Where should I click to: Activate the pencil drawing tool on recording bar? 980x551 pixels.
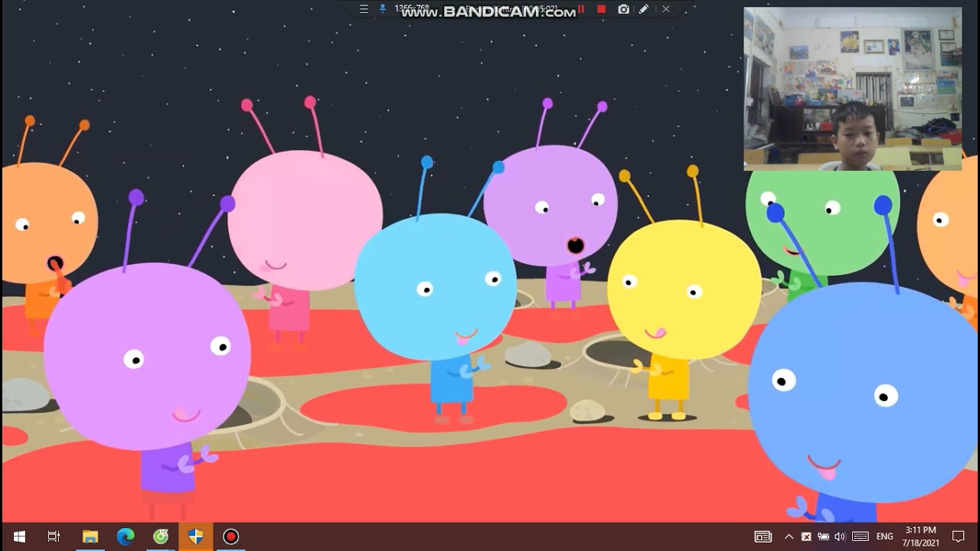click(x=644, y=9)
